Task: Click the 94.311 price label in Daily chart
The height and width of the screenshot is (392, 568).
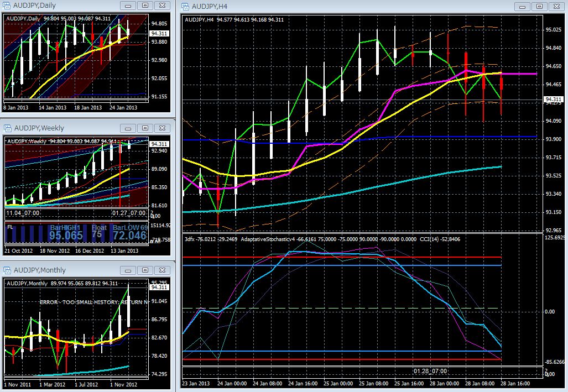Action: point(159,33)
